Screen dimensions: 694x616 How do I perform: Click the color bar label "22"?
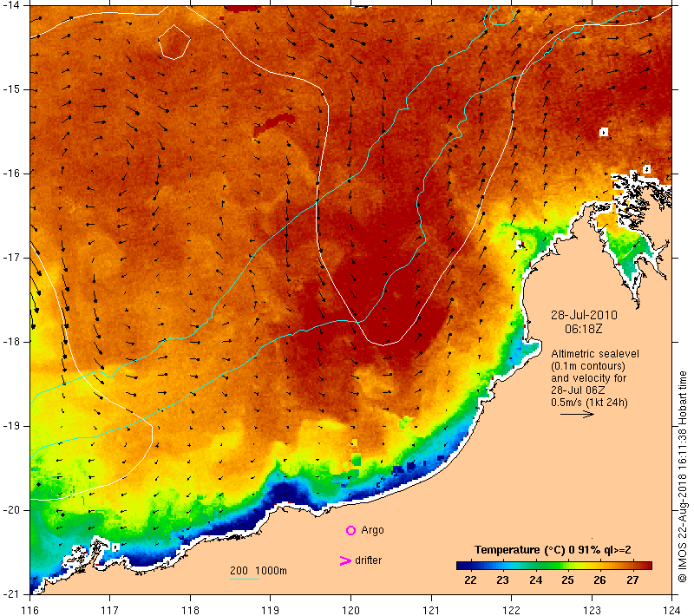click(470, 580)
